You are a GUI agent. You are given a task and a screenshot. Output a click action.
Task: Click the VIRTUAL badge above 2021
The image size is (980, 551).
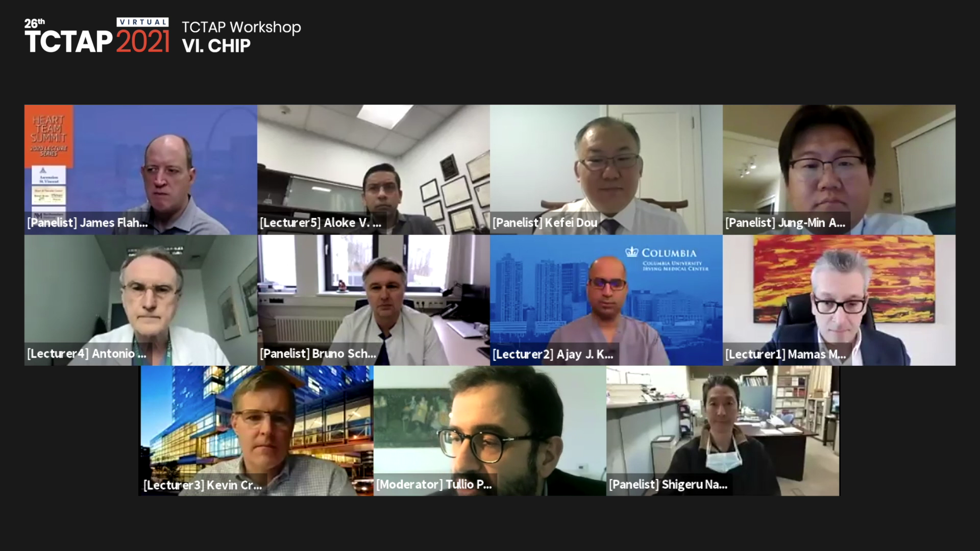[143, 22]
